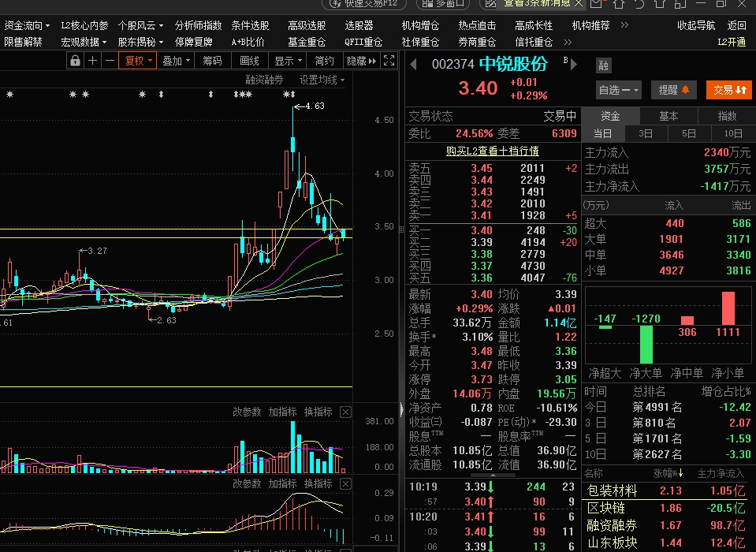Click the red 净小单 bar in flow chart
This screenshot has height=552, width=756.
728,308
